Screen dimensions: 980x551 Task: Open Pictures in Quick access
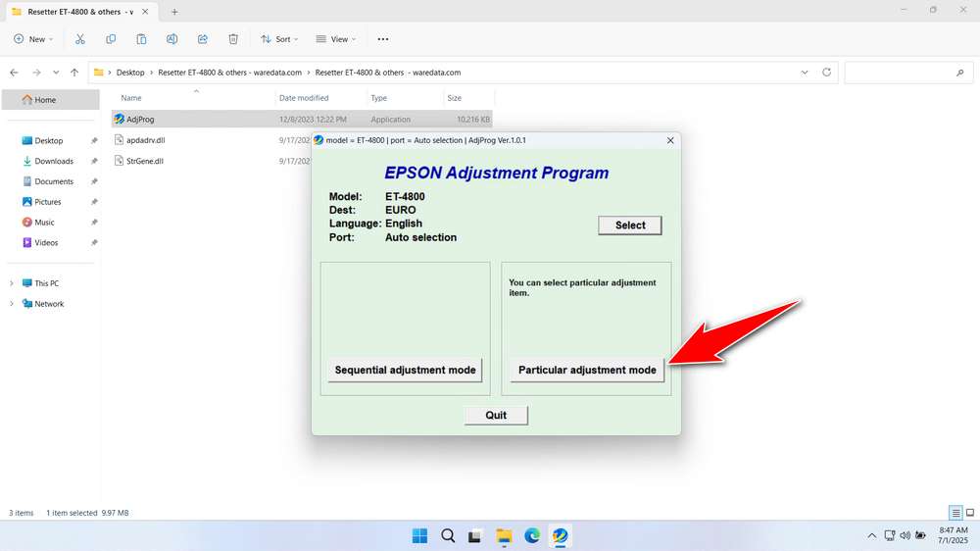tap(47, 202)
